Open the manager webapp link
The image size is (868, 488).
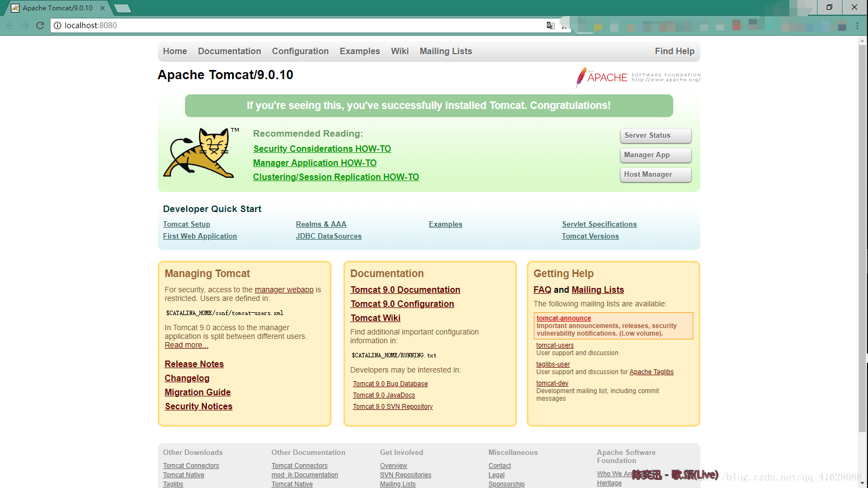coord(284,290)
